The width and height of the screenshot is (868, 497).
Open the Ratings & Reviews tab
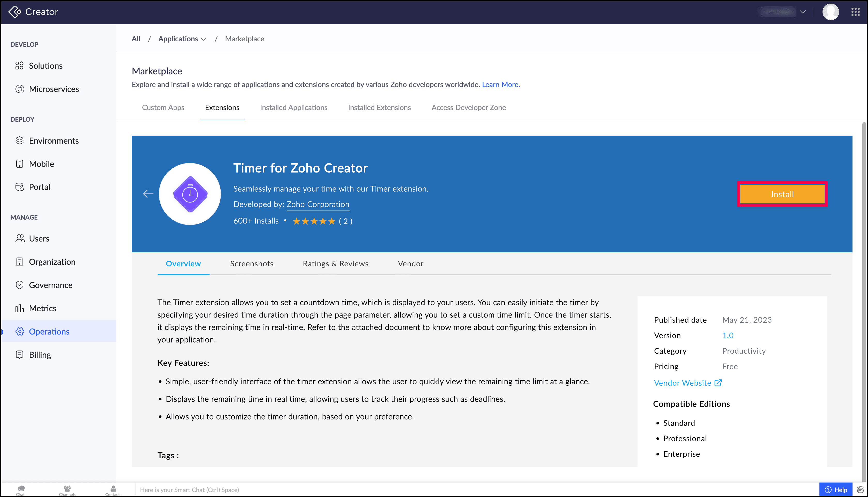click(x=335, y=263)
